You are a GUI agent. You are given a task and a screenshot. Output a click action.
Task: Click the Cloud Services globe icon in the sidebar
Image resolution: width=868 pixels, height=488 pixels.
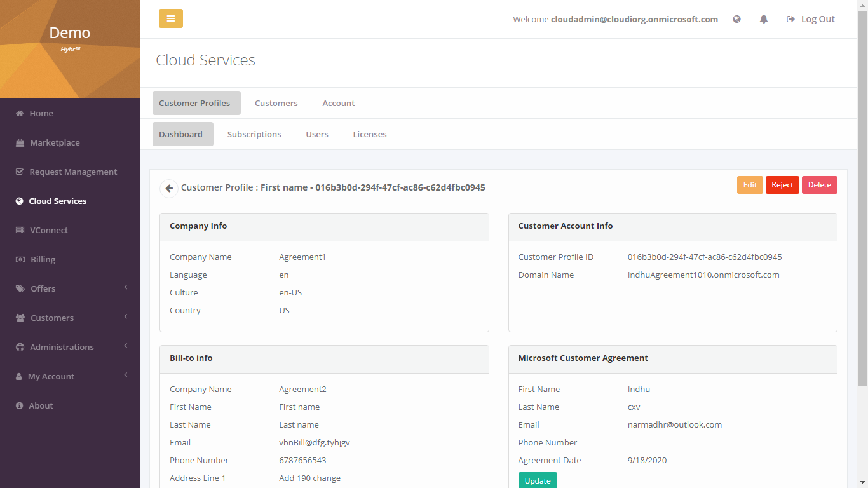(x=20, y=201)
